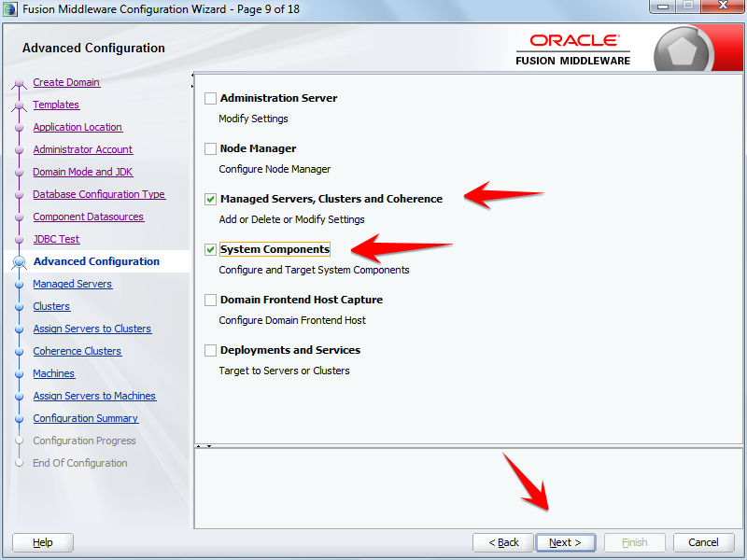Click the Oracle Fusion Middleware logo
This screenshot has height=560, width=747.
pyautogui.click(x=572, y=47)
